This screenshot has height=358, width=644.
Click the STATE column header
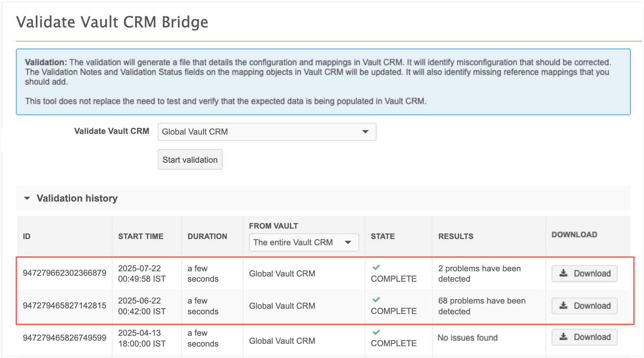(x=383, y=237)
